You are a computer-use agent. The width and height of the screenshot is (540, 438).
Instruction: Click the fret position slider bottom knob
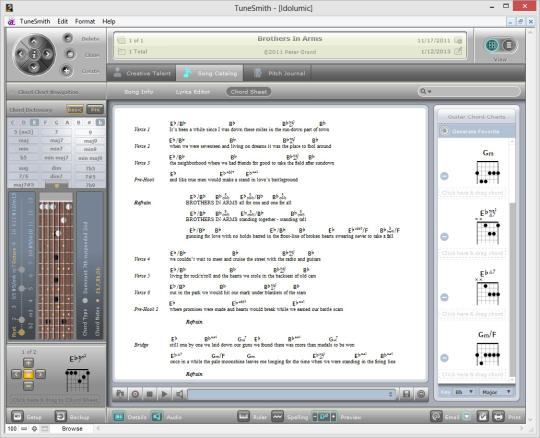(22, 332)
